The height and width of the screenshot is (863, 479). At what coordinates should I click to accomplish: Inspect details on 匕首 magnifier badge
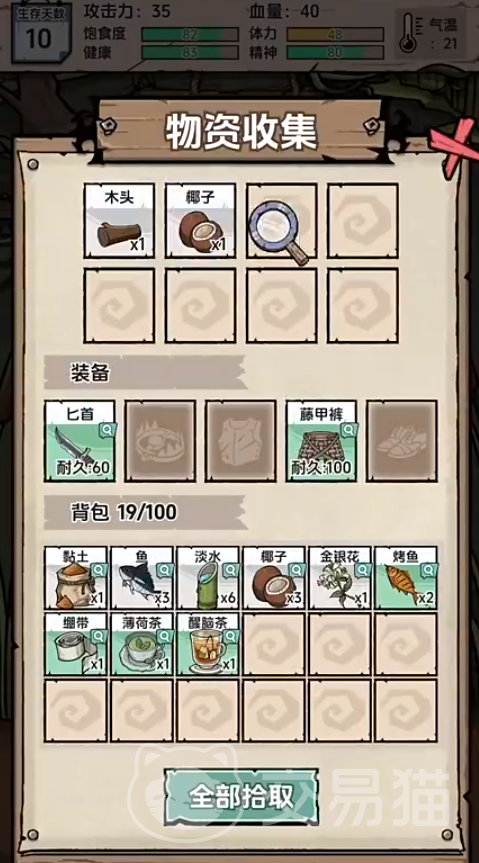[x=107, y=430]
